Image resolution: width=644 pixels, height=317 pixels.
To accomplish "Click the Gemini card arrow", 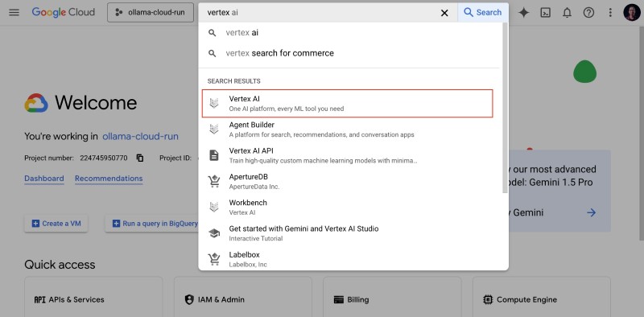I will [591, 212].
